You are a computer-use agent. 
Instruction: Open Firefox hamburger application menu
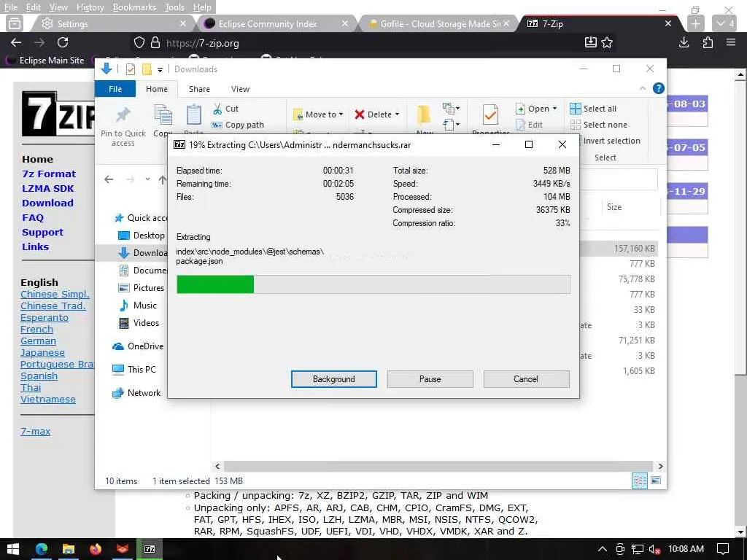click(x=731, y=43)
